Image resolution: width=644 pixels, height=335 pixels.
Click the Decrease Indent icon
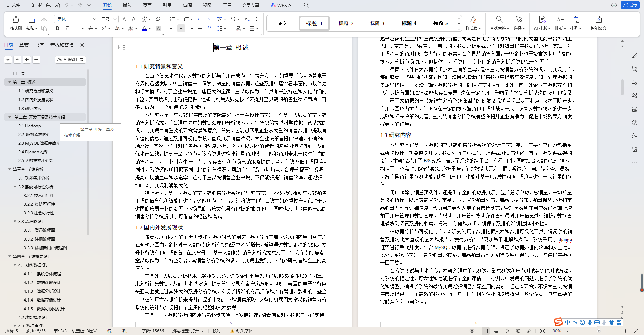[200, 19]
